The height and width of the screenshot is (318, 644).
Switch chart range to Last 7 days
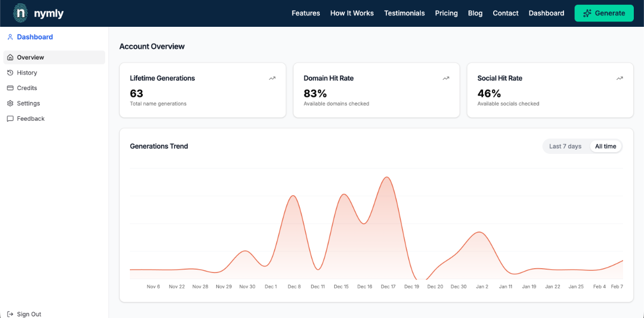565,146
